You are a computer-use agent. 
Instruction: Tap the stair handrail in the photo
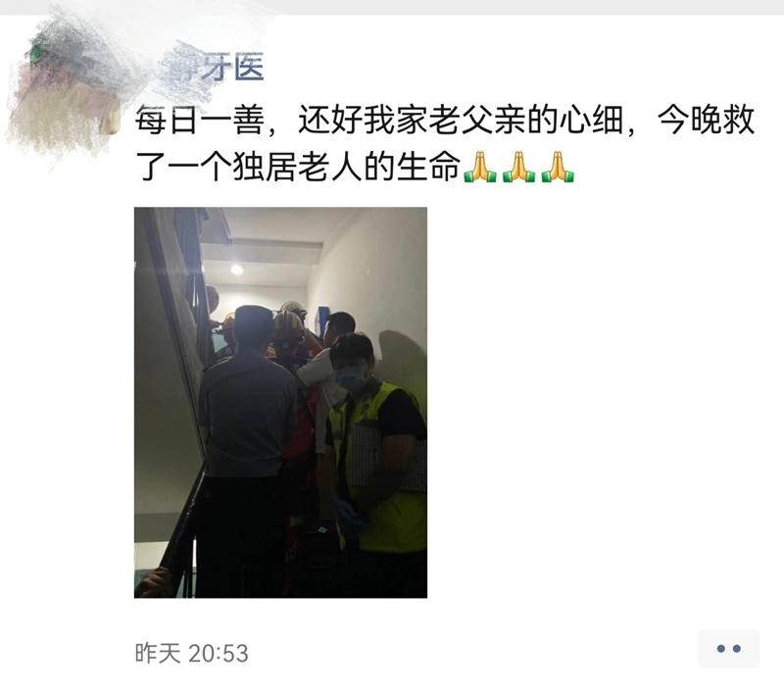pyautogui.click(x=182, y=530)
